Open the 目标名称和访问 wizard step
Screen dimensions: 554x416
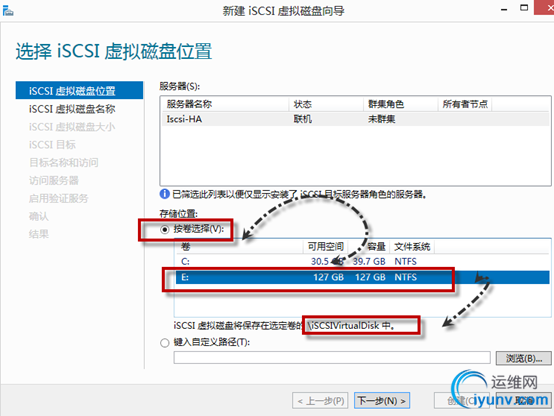(x=64, y=163)
